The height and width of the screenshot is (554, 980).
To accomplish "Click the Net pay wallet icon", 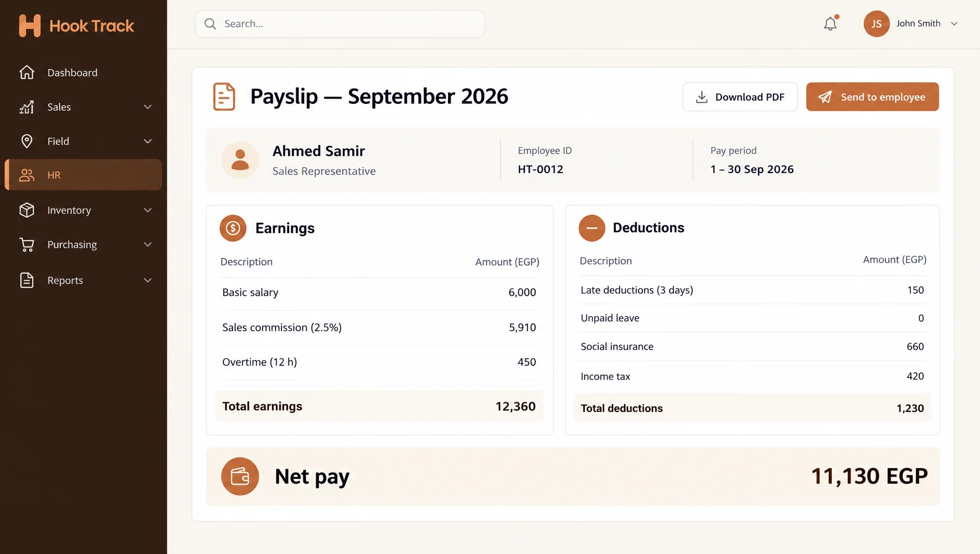I will pos(240,476).
